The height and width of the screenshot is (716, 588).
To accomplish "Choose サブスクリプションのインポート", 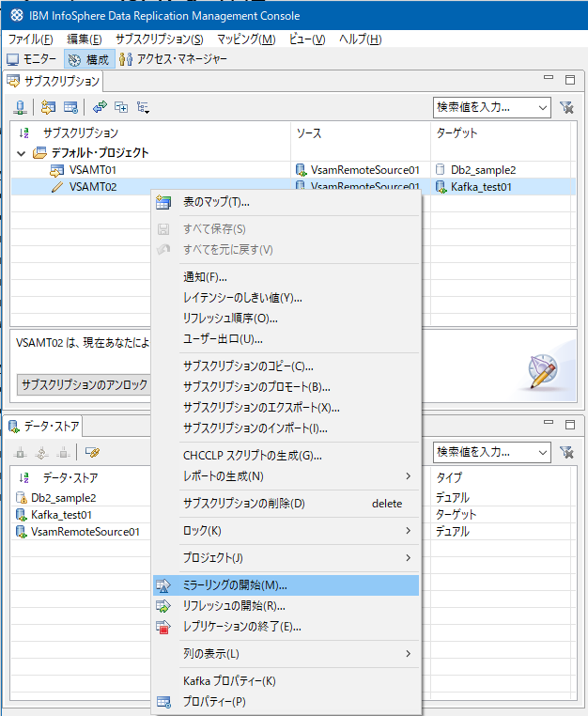I will point(286,428).
